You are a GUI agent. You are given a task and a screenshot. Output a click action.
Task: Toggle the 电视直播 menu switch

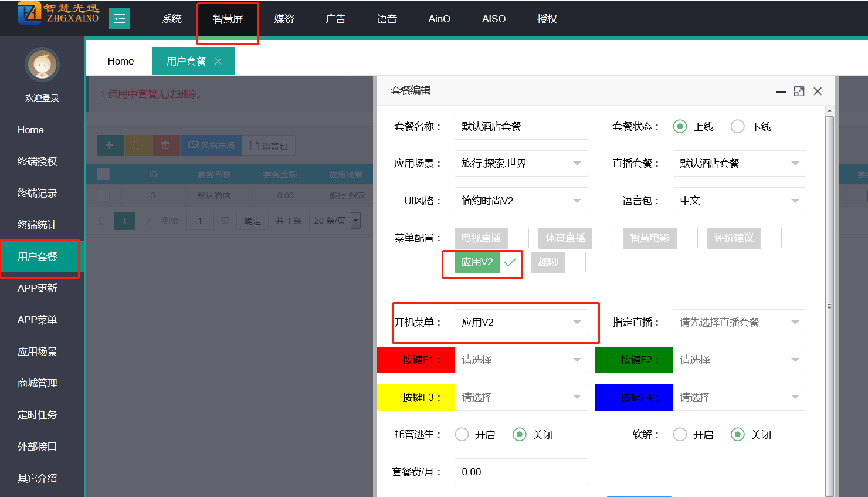491,238
